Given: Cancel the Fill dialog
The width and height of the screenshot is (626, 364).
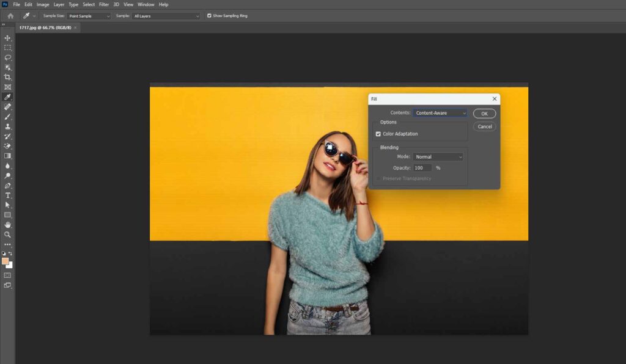Looking at the screenshot, I should point(485,126).
